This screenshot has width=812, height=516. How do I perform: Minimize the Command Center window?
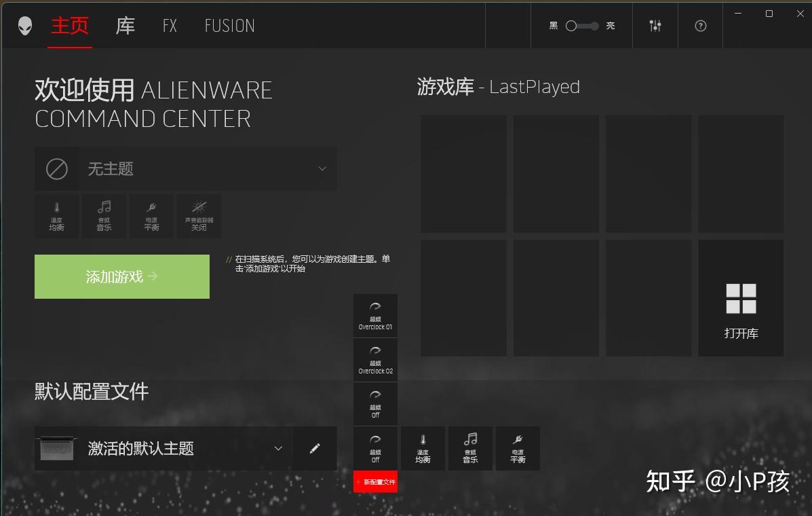point(738,14)
